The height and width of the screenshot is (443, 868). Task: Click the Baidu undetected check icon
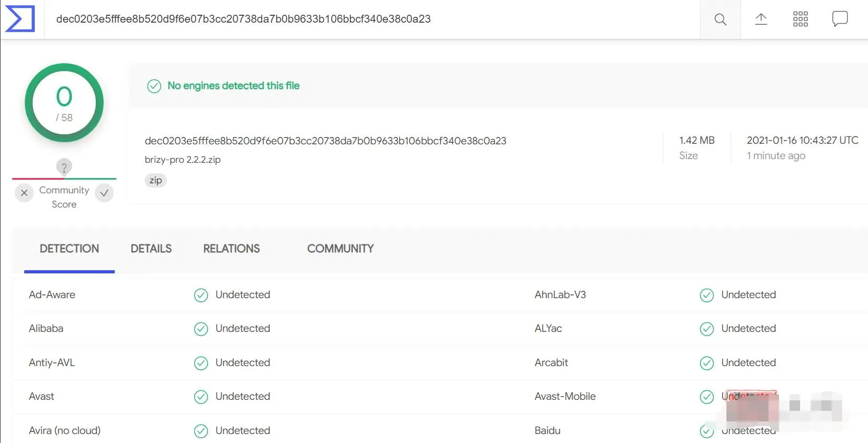707,431
